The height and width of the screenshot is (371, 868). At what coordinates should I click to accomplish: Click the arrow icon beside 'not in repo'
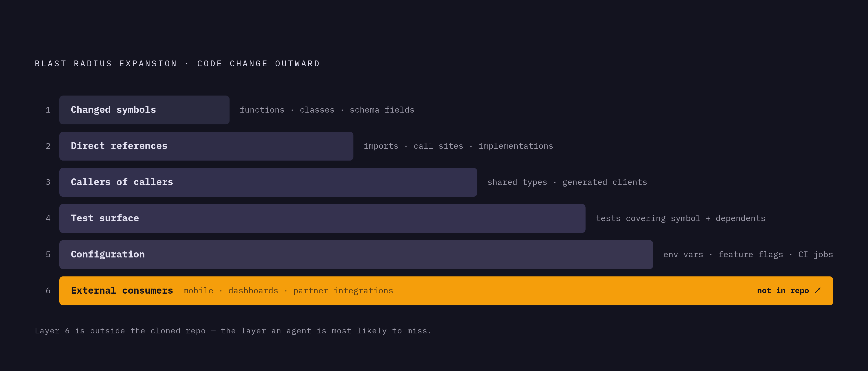[x=818, y=290]
